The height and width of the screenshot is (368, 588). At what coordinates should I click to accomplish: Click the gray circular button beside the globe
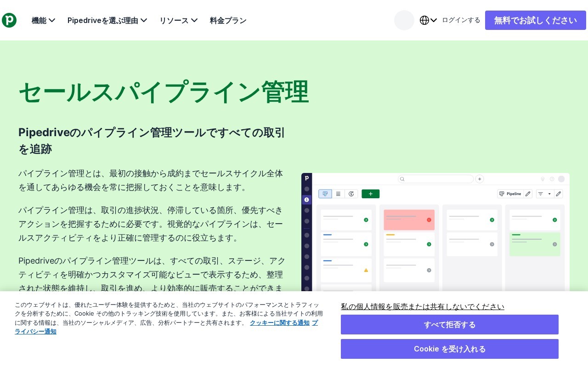click(x=404, y=20)
